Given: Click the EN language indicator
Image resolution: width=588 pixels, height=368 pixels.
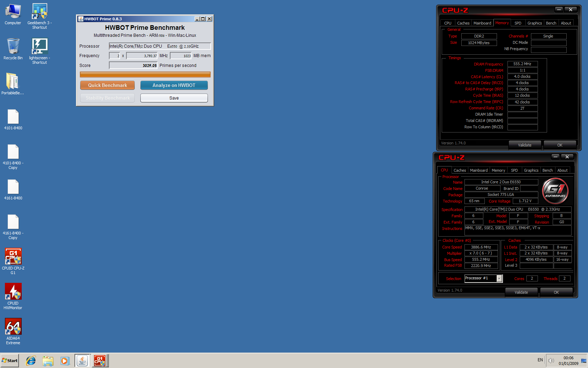Looking at the screenshot, I should point(540,360).
